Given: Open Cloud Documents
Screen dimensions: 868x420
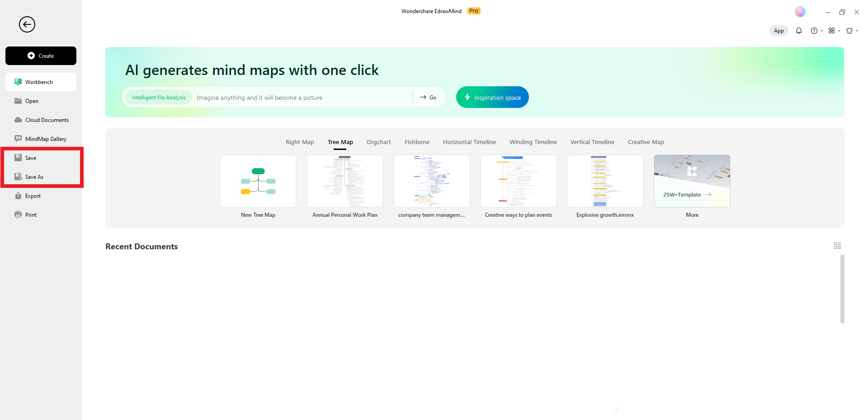Looking at the screenshot, I should pyautogui.click(x=41, y=120).
